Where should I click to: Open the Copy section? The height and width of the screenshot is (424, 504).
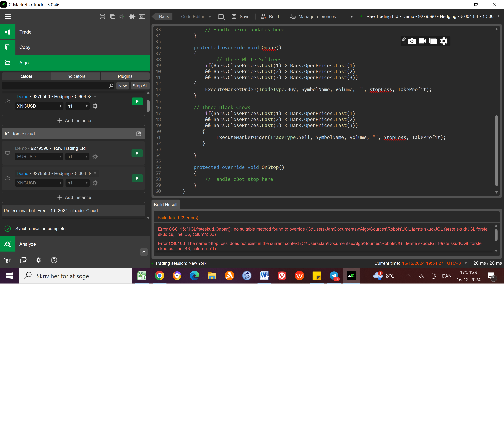pos(75,47)
